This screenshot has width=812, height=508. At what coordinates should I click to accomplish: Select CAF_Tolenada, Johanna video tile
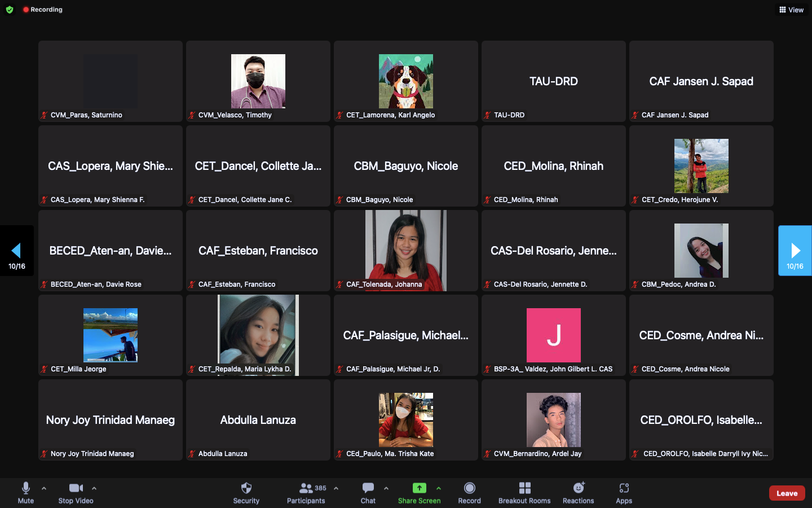point(405,251)
